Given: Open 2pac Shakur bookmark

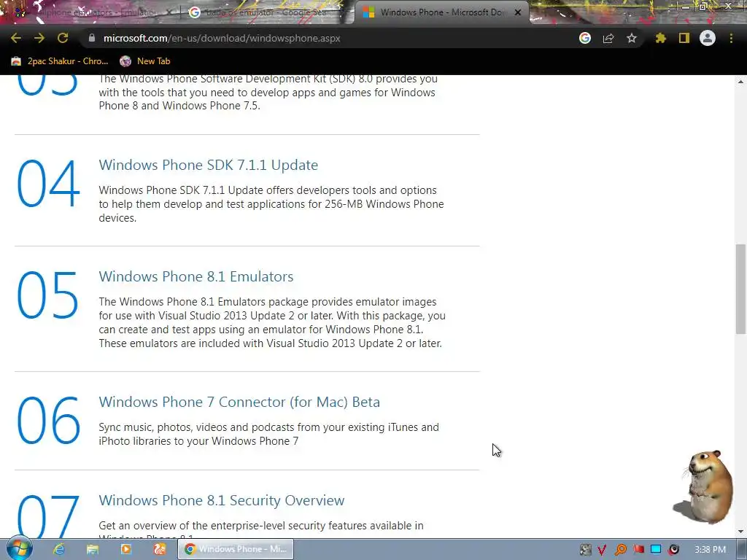Looking at the screenshot, I should coord(60,61).
